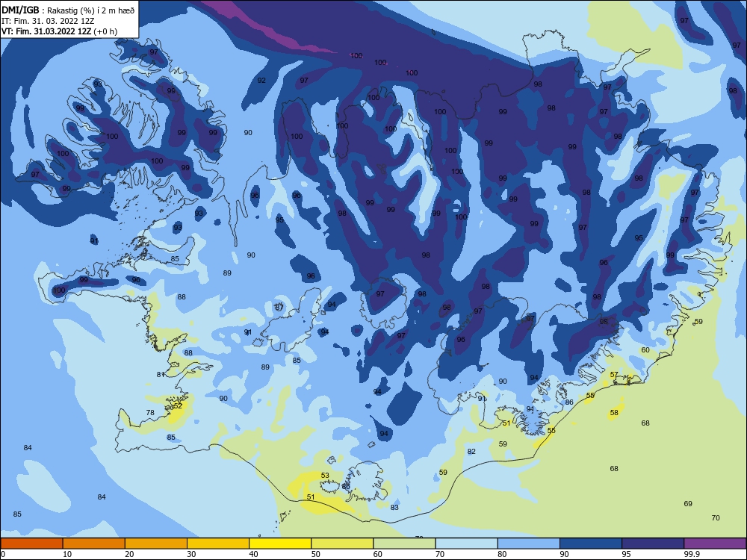Click the 'IT: Fim. 31. 03. 2022 12Z' line

tap(48, 21)
